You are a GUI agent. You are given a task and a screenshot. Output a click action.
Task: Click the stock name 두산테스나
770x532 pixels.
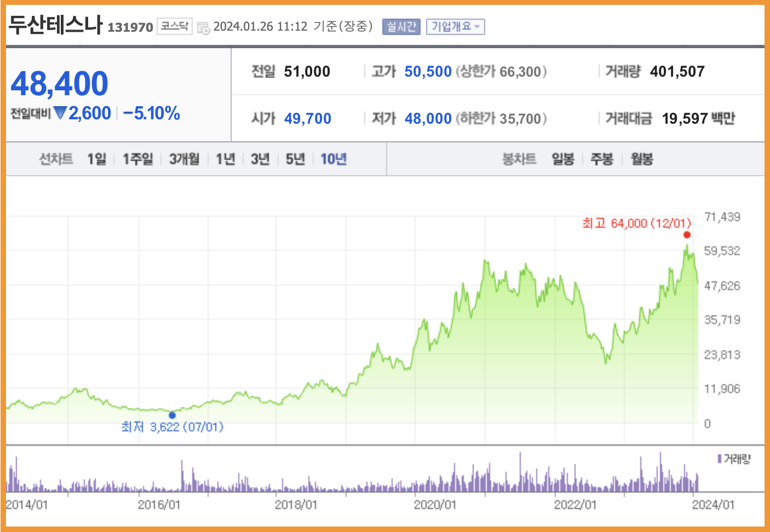[55, 25]
